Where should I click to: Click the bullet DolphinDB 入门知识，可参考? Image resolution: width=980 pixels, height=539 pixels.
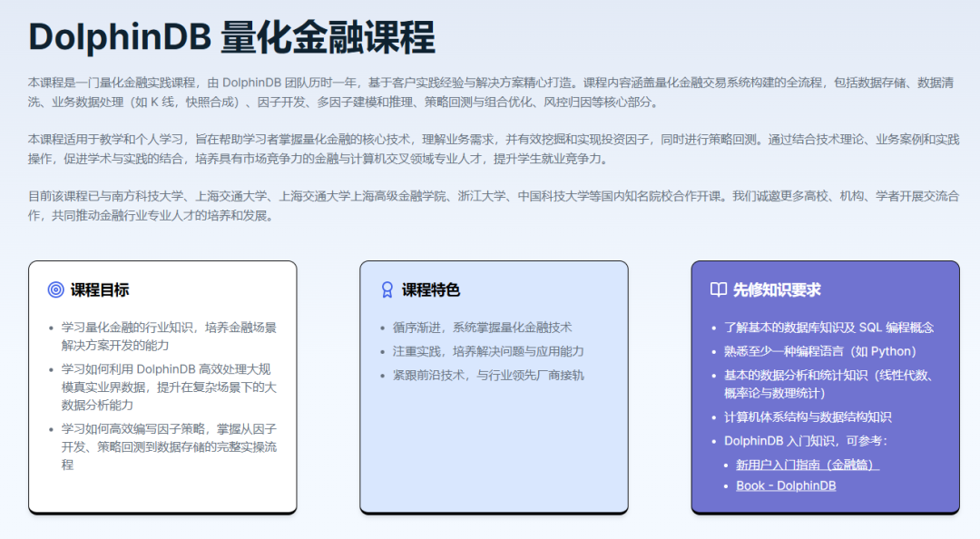(806, 441)
